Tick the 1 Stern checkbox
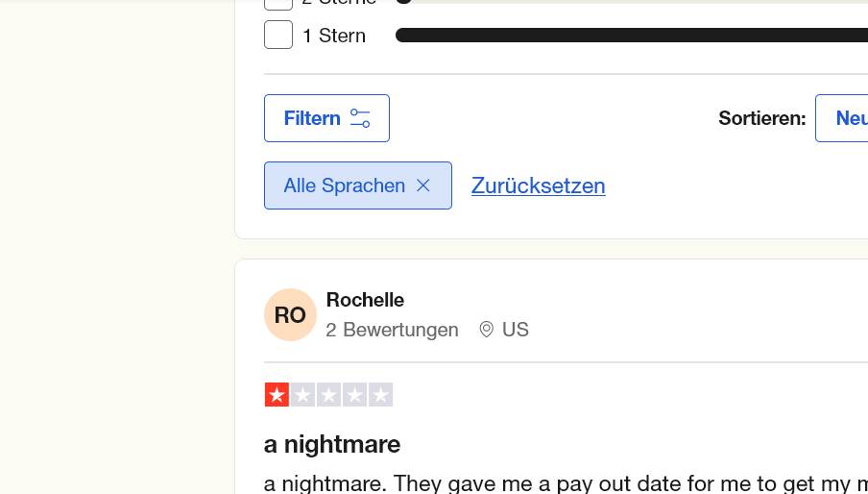 click(x=278, y=36)
